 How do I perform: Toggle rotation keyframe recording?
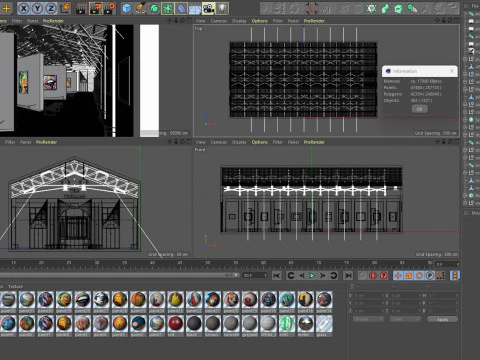pos(419,275)
